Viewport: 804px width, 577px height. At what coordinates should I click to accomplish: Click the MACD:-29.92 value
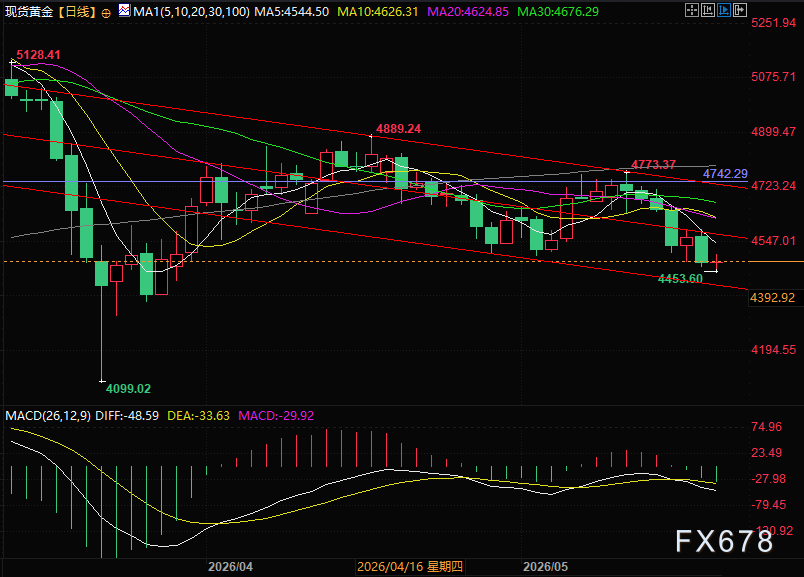[276, 415]
